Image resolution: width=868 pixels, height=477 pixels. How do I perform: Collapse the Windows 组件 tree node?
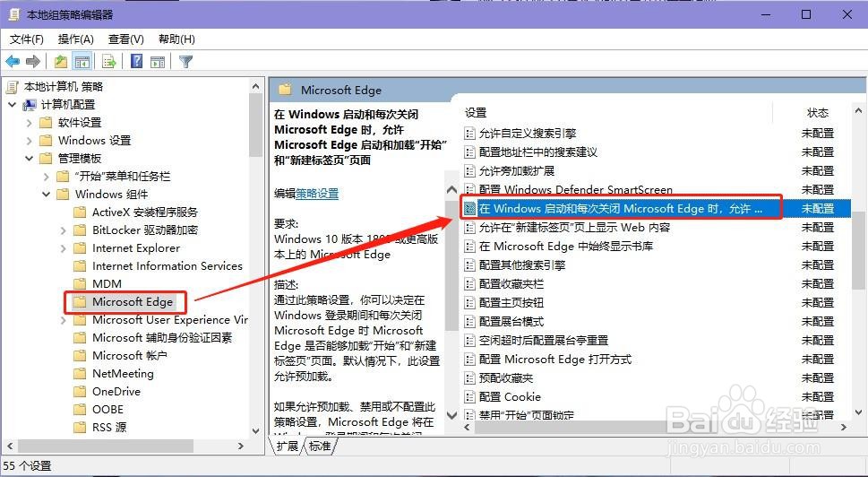[x=47, y=195]
